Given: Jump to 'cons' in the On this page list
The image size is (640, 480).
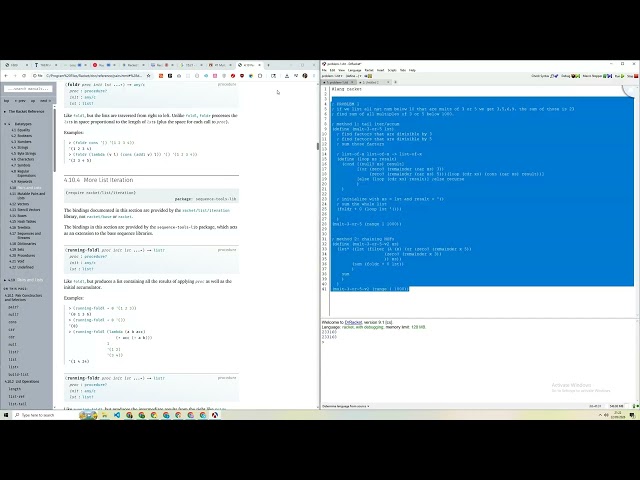Looking at the screenshot, I should tap(13, 322).
